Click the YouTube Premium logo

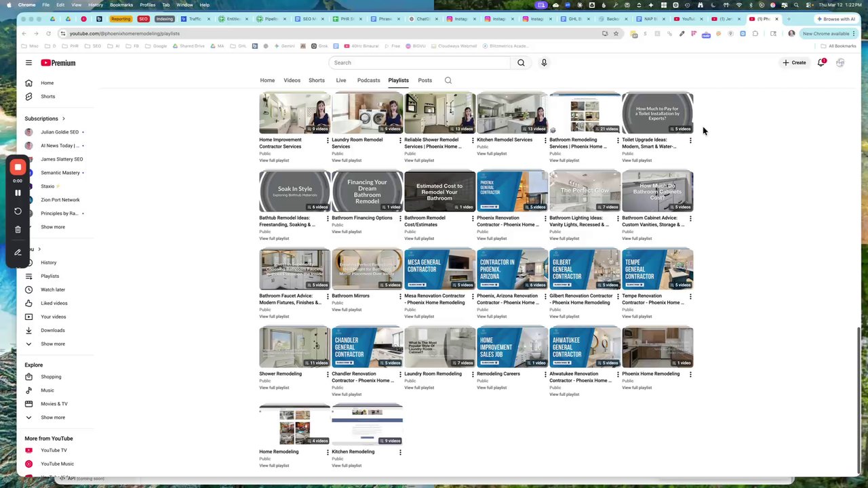58,63
